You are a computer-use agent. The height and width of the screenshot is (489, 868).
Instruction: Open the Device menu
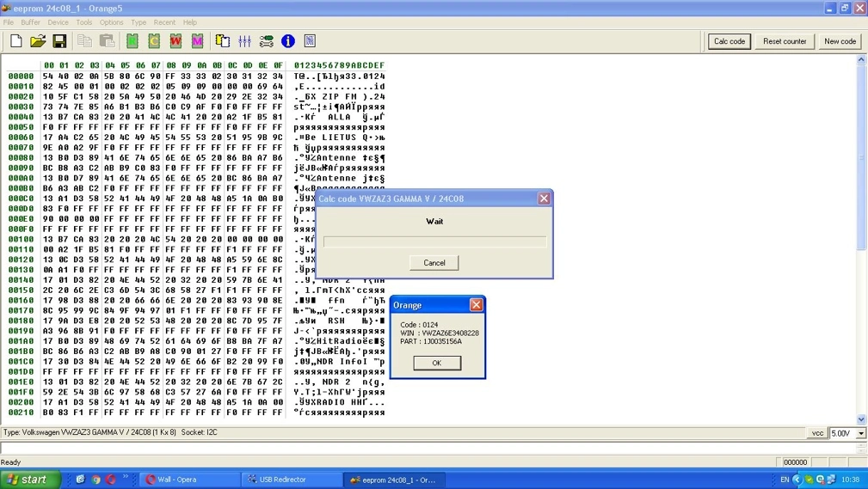tap(58, 22)
